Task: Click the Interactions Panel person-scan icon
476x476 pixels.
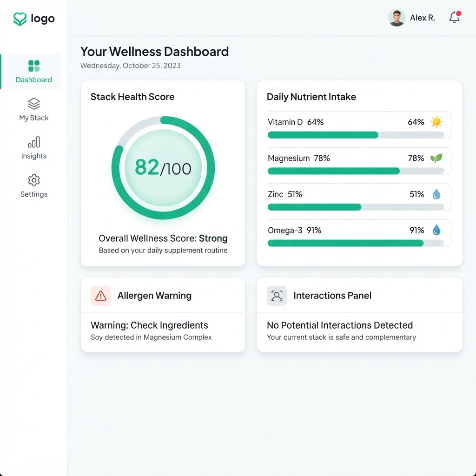Action: coord(277,296)
